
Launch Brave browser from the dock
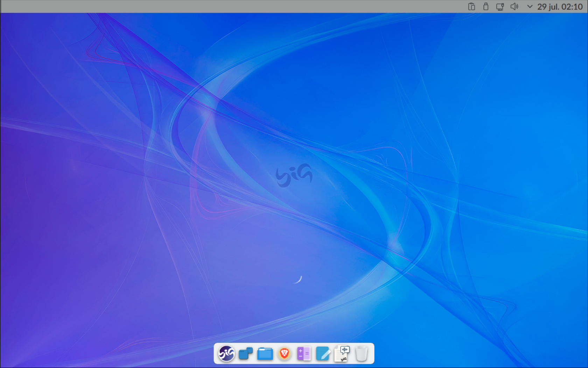click(x=284, y=353)
